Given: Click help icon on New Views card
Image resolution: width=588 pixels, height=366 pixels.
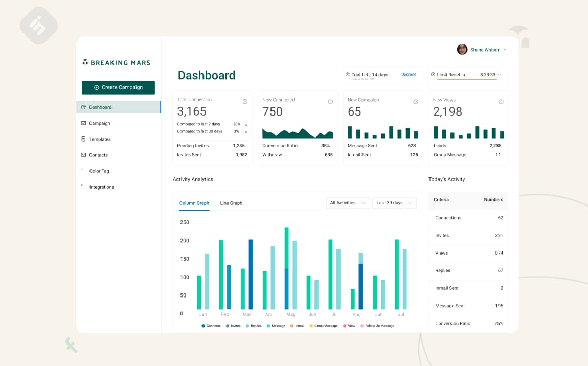Looking at the screenshot, I should coord(501,102).
